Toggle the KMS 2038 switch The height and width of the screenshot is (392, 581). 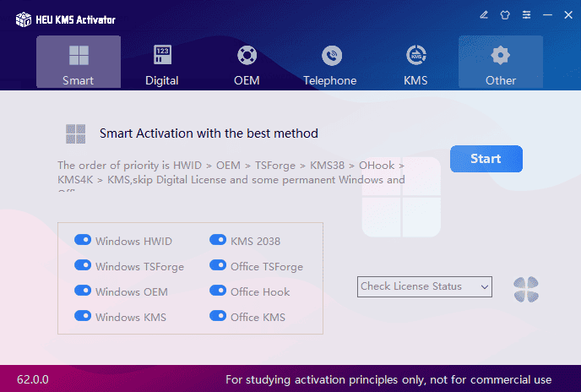(218, 240)
